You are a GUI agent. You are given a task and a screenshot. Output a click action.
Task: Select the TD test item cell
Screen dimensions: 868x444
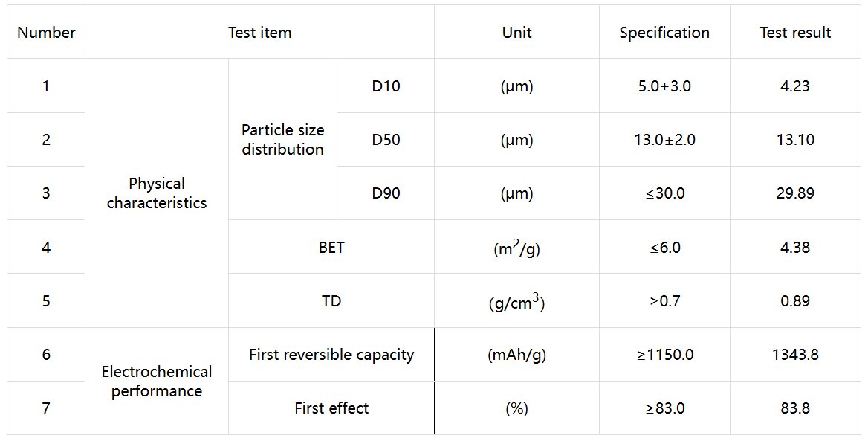[331, 301]
